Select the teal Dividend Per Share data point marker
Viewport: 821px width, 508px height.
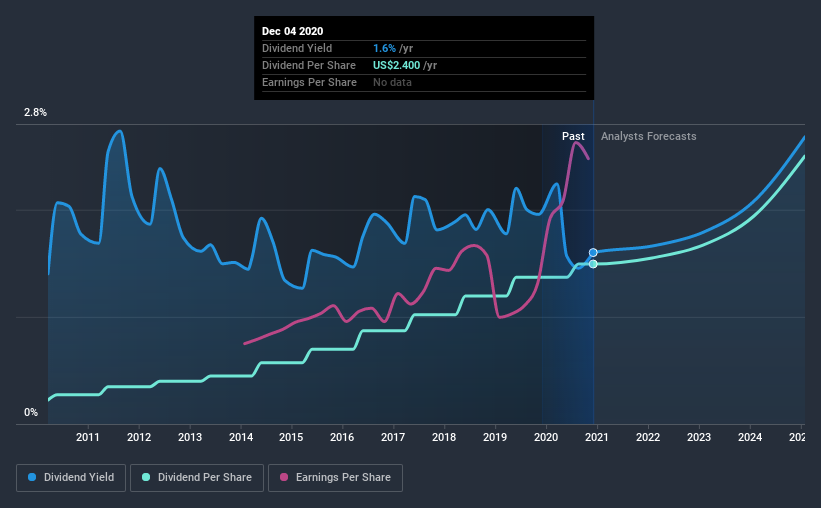[593, 264]
